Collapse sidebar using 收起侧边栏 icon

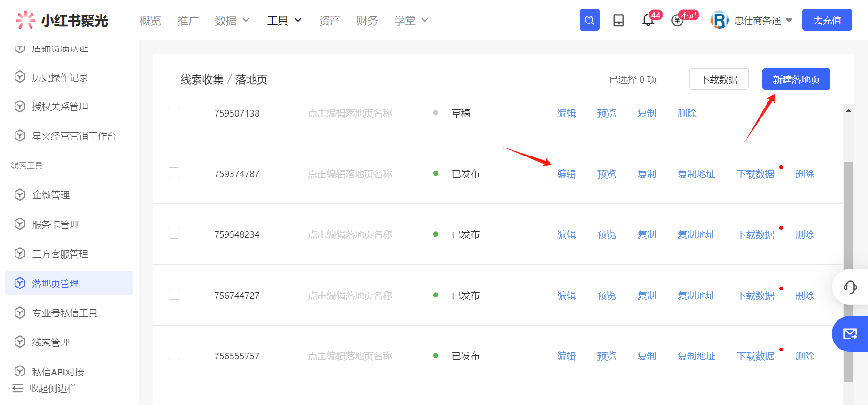[x=17, y=388]
